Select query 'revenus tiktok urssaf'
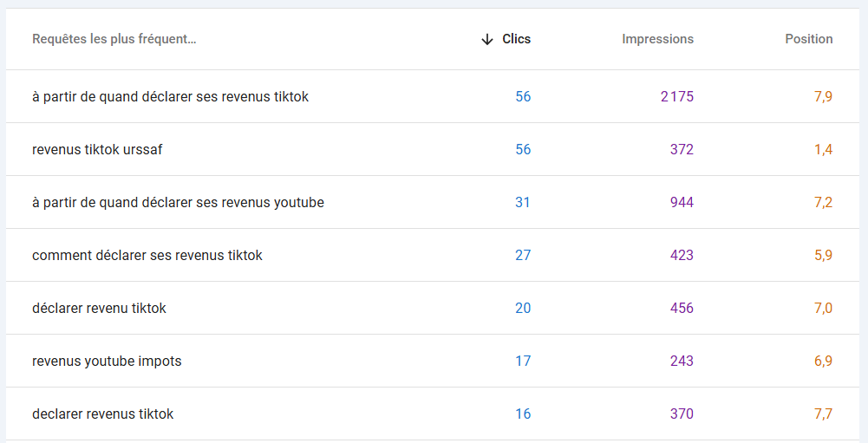The image size is (868, 443). pos(97,149)
